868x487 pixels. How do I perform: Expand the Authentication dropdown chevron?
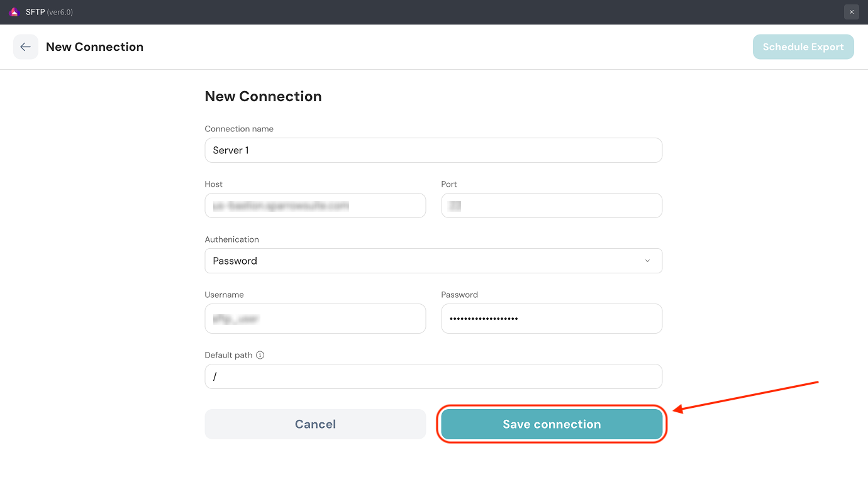pos(647,261)
